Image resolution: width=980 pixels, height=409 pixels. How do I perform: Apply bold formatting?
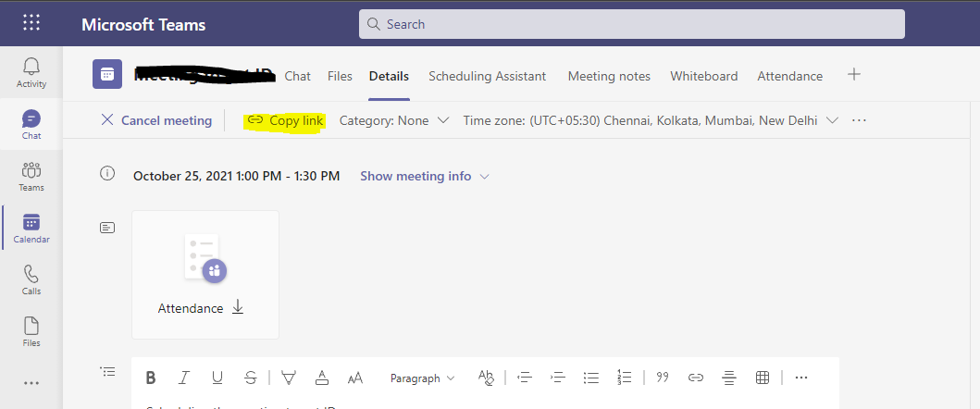151,378
